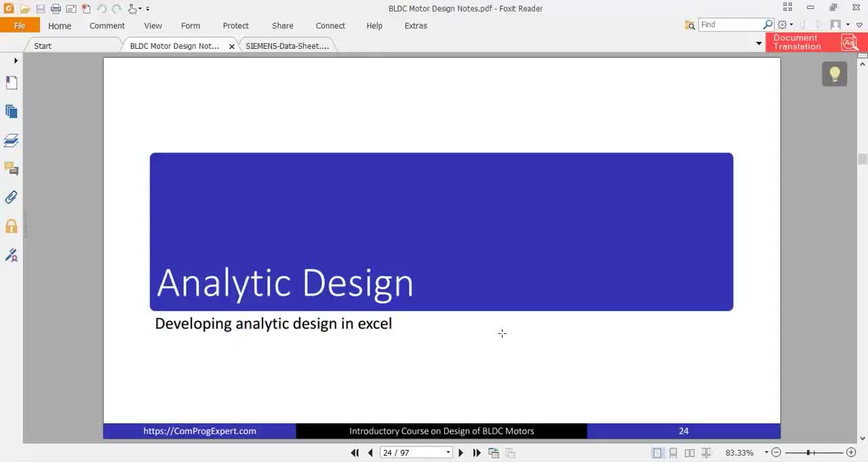The height and width of the screenshot is (462, 868).
Task: Open the Share ribbon tab
Action: [x=283, y=26]
